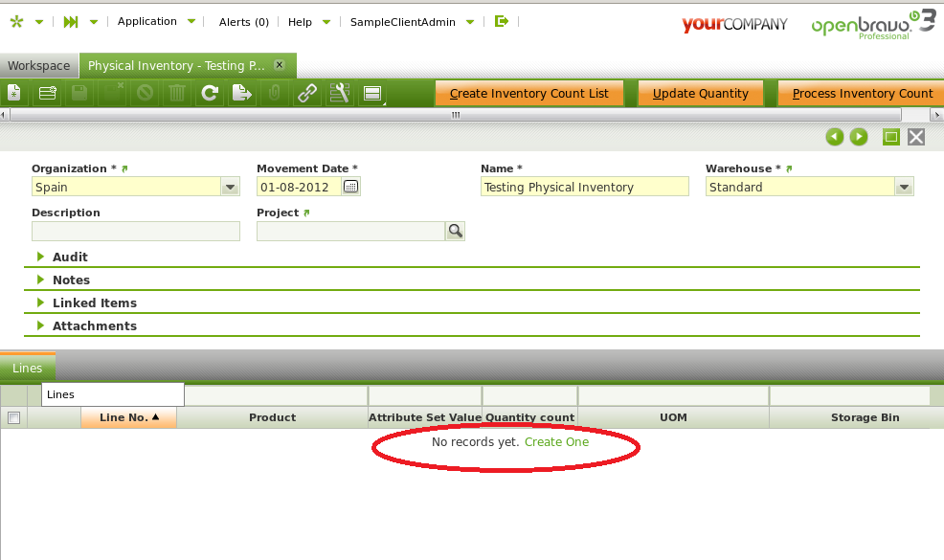The image size is (944, 560).
Task: Open the Application menu dropdown
Action: (x=191, y=22)
